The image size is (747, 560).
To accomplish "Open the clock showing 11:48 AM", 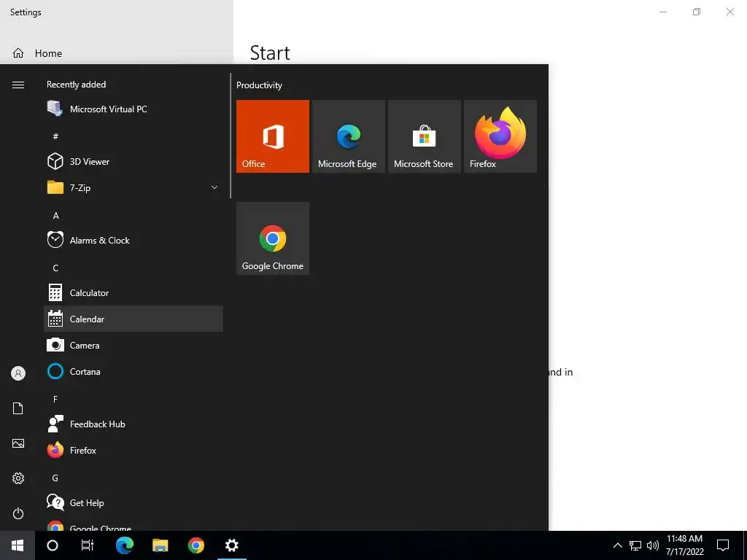I will point(684,545).
